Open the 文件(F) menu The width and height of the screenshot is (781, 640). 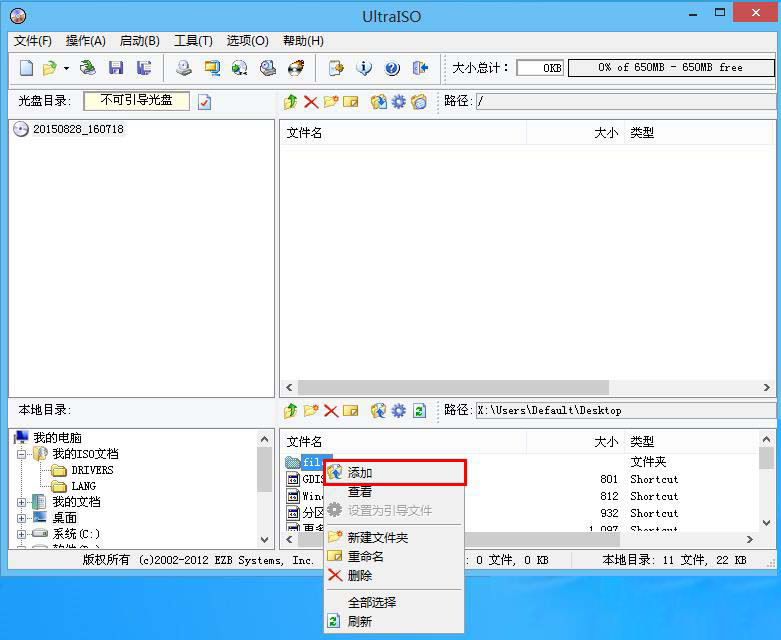pos(32,41)
